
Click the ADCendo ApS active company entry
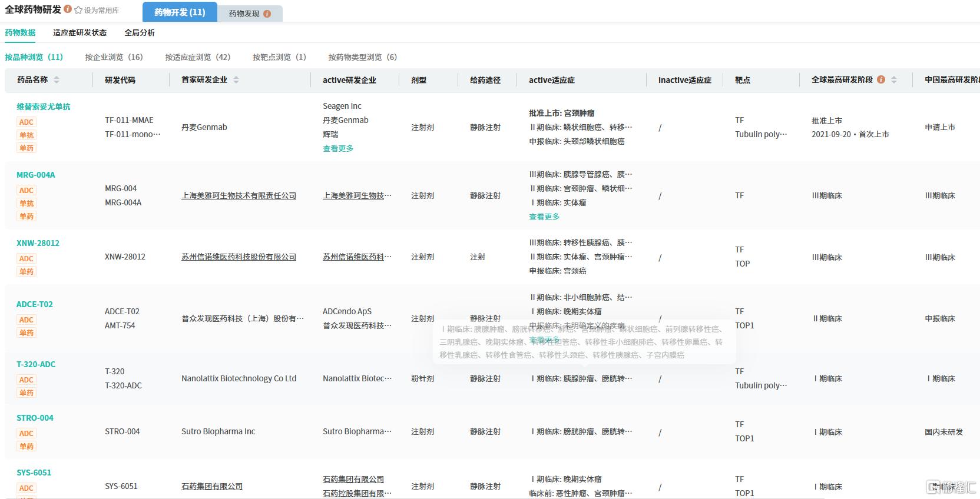coord(347,311)
